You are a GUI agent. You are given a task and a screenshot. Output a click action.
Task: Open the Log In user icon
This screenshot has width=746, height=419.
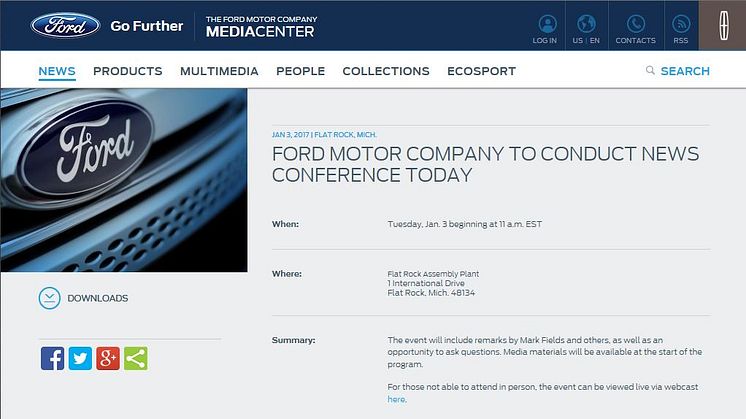(x=546, y=24)
